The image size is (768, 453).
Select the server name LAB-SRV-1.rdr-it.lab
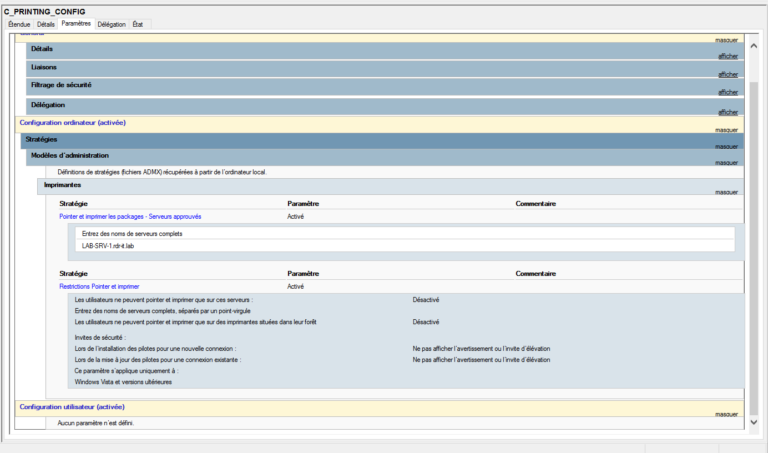(108, 246)
